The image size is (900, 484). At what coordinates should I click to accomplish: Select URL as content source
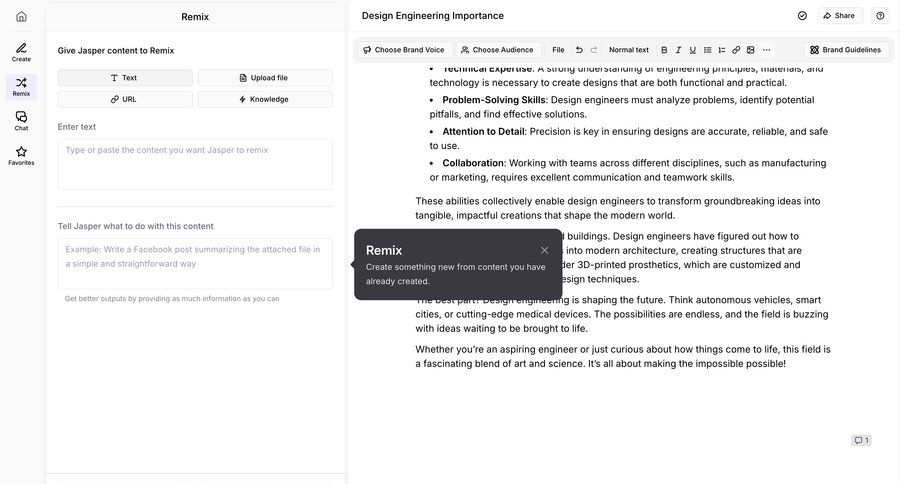click(125, 99)
